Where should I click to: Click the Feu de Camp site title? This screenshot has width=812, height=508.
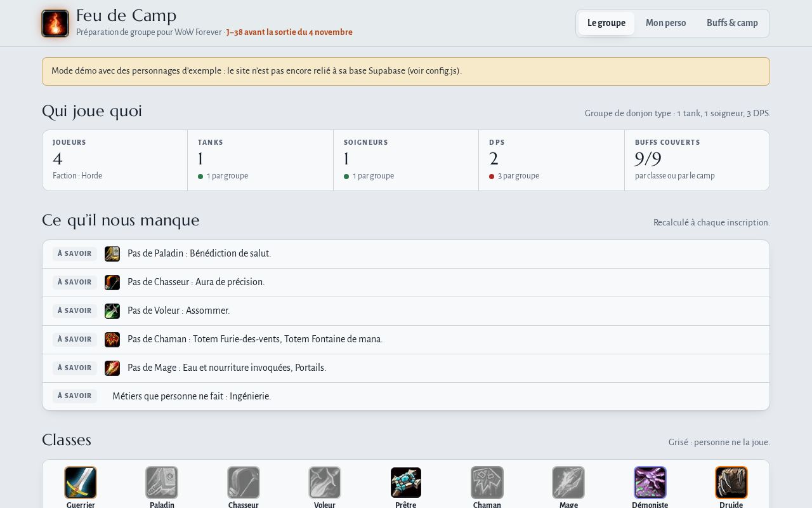[x=126, y=15]
